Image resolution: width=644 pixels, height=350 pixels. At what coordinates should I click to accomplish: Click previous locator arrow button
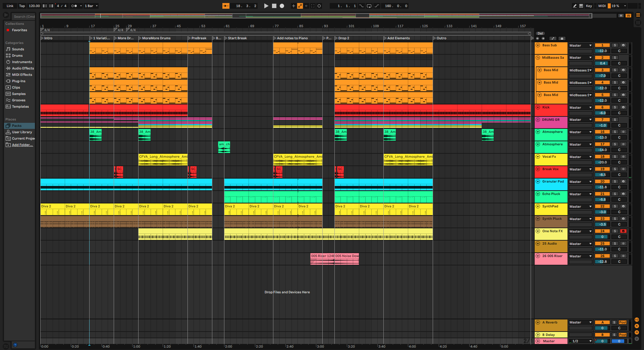[x=538, y=38]
